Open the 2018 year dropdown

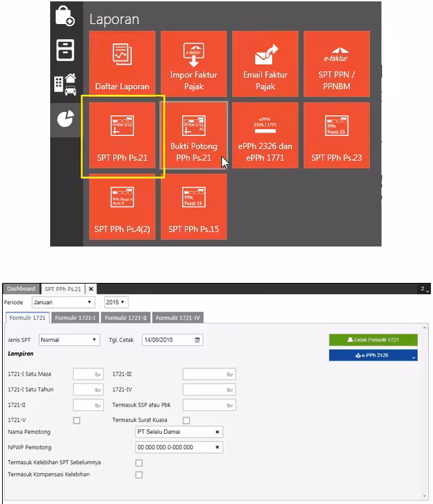tap(116, 302)
